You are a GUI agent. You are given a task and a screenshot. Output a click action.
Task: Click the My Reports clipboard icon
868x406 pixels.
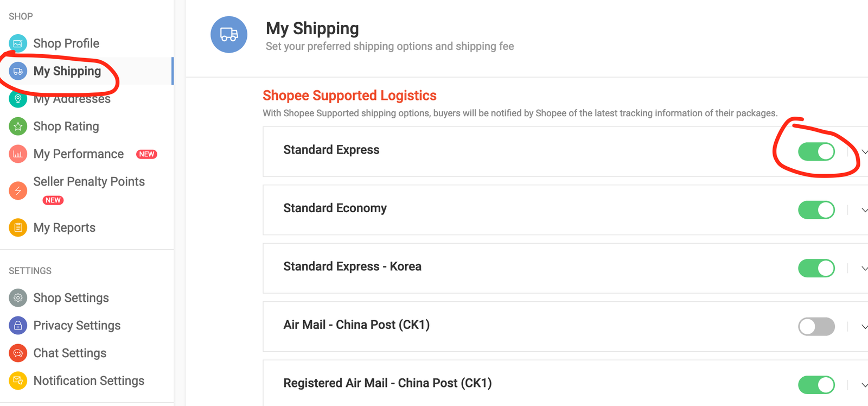click(x=18, y=227)
